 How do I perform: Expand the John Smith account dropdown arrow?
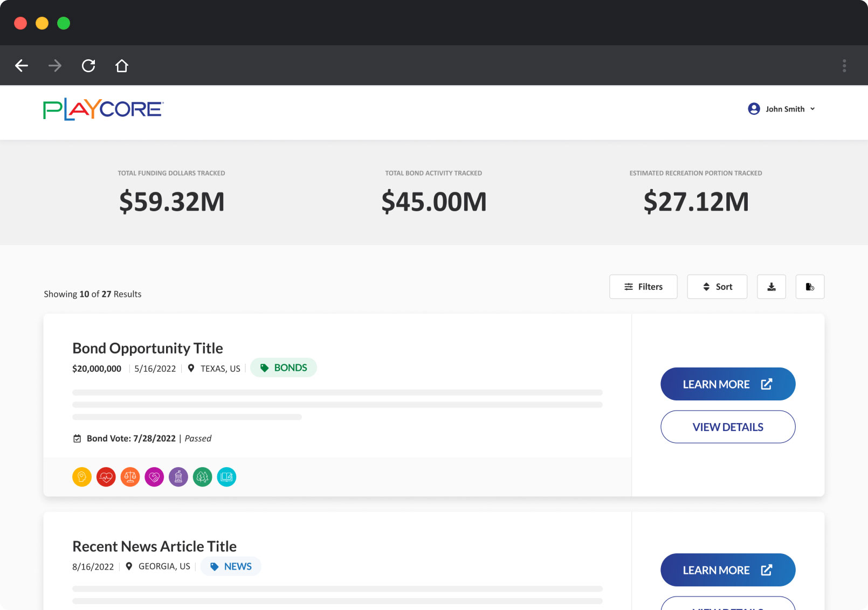click(812, 109)
